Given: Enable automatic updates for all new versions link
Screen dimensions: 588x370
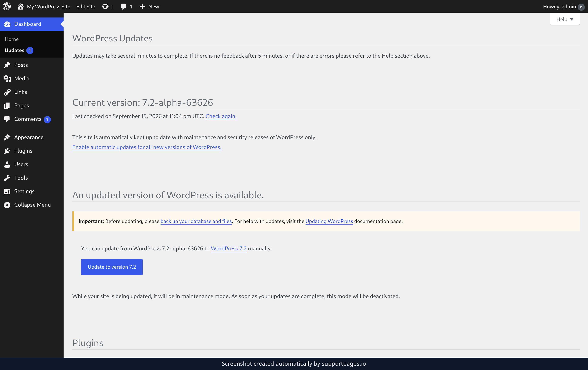Looking at the screenshot, I should [147, 147].
